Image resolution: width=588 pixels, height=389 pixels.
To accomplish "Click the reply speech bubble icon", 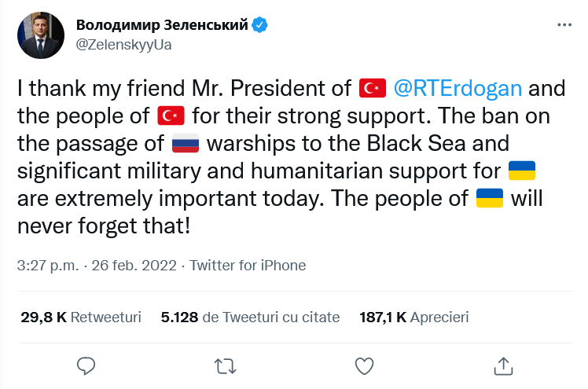I will (x=86, y=365).
